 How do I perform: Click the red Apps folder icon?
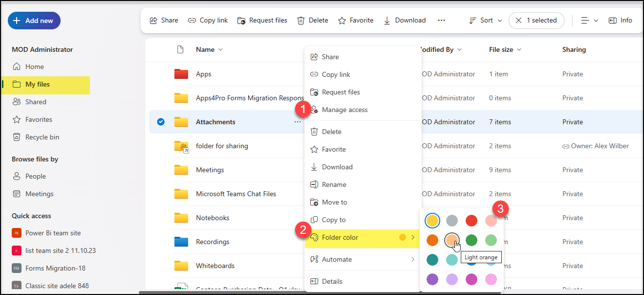pos(181,74)
